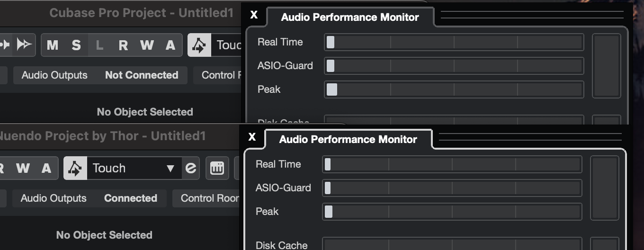644x250 pixels.
Task: Open Nuendo automation panel with e icon
Action: pos(191,168)
